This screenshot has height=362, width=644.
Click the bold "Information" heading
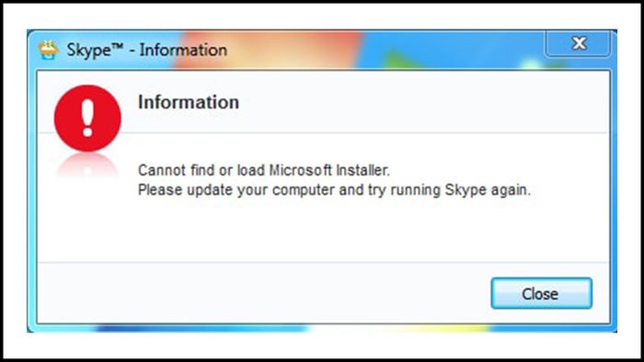pos(189,102)
